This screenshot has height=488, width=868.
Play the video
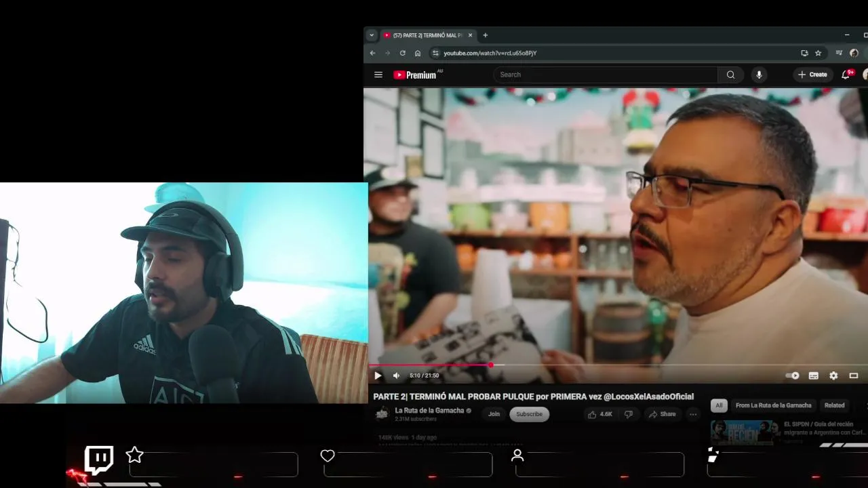point(378,375)
